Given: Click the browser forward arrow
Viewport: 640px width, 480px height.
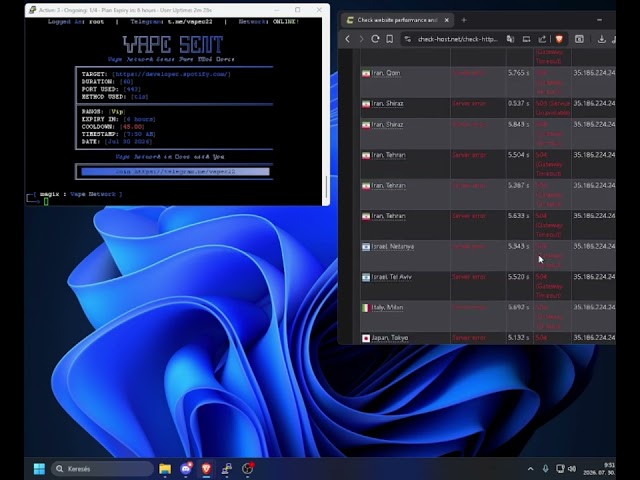Looking at the screenshot, I should tap(361, 39).
